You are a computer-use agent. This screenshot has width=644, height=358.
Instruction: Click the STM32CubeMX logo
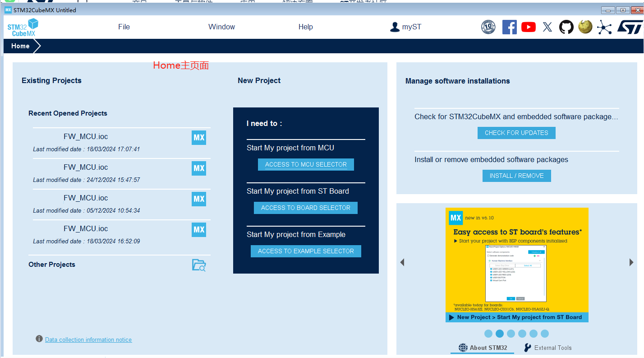[x=23, y=27]
